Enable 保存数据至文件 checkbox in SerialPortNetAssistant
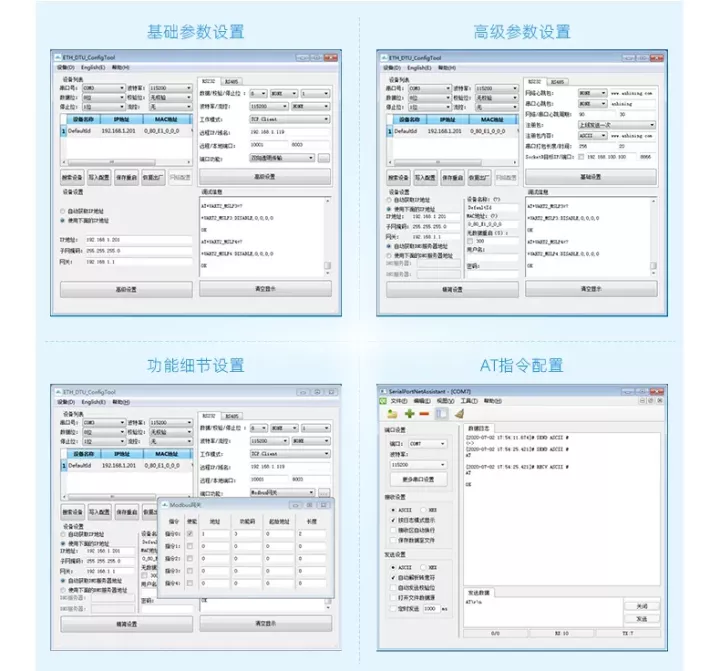This screenshot has width=720, height=671. [x=393, y=540]
